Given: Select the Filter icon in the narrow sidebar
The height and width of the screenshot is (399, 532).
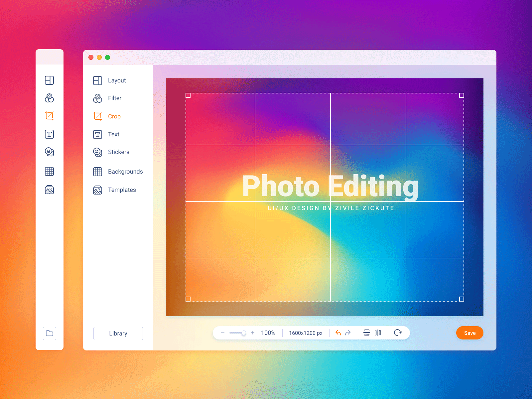Looking at the screenshot, I should click(49, 98).
